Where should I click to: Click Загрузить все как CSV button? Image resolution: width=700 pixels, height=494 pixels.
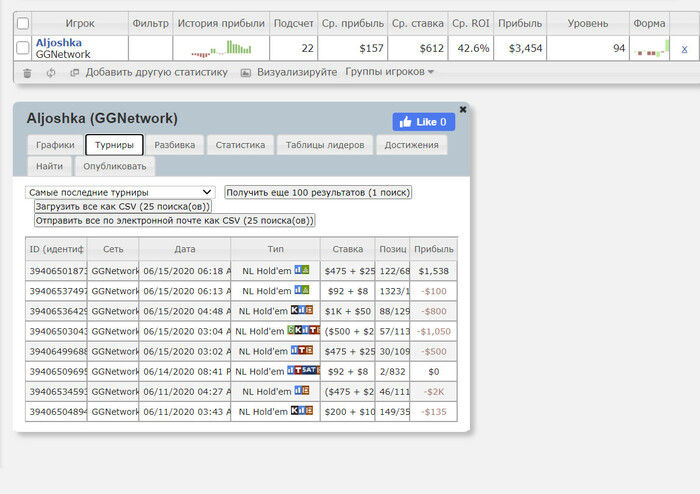tap(123, 207)
